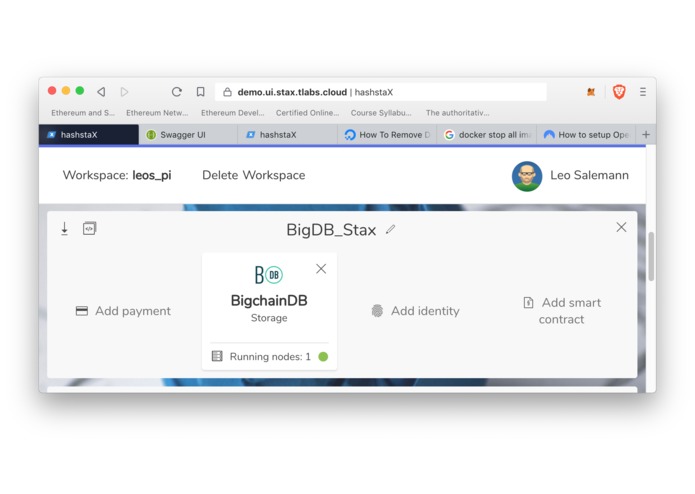Image resolution: width=695 pixels, height=494 pixels.
Task: Open Brave Shields lion icon
Action: tap(619, 92)
